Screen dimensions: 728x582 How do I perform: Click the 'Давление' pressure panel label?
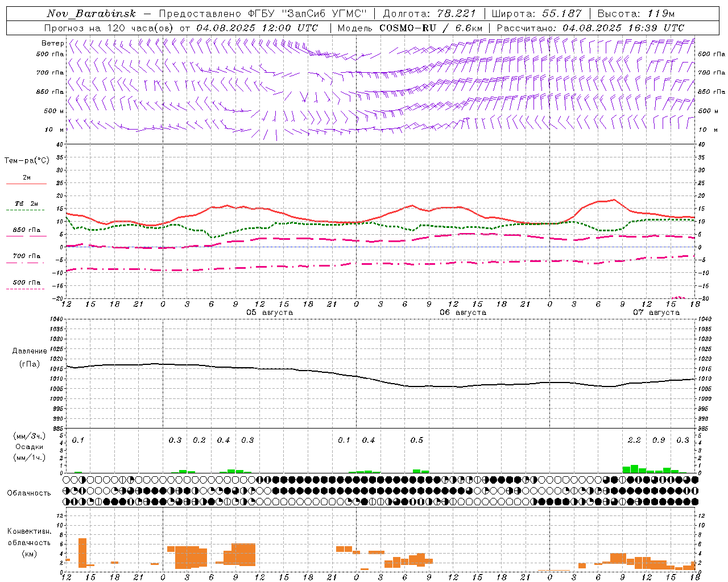30,351
